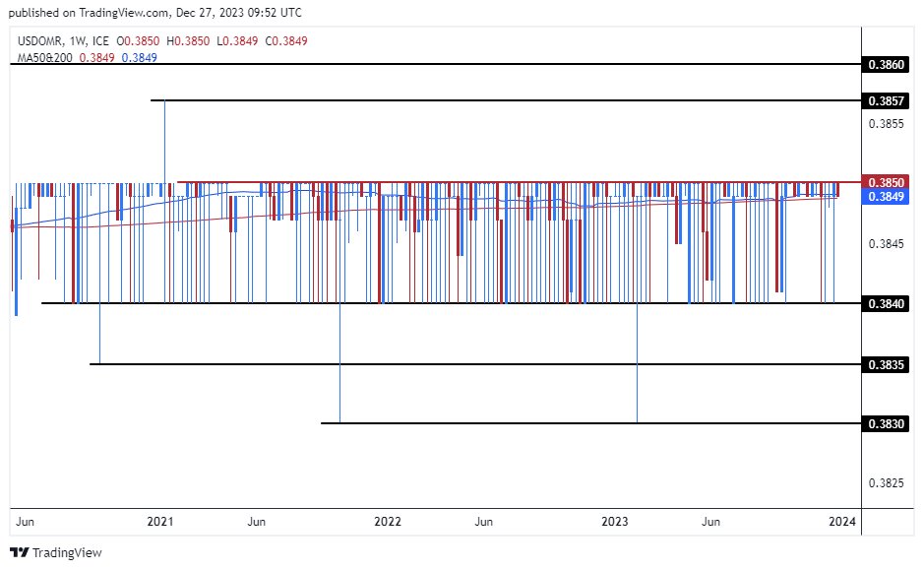Click the red 0.3850 price tag
Viewport: 924px width, 570px height.
[x=885, y=182]
